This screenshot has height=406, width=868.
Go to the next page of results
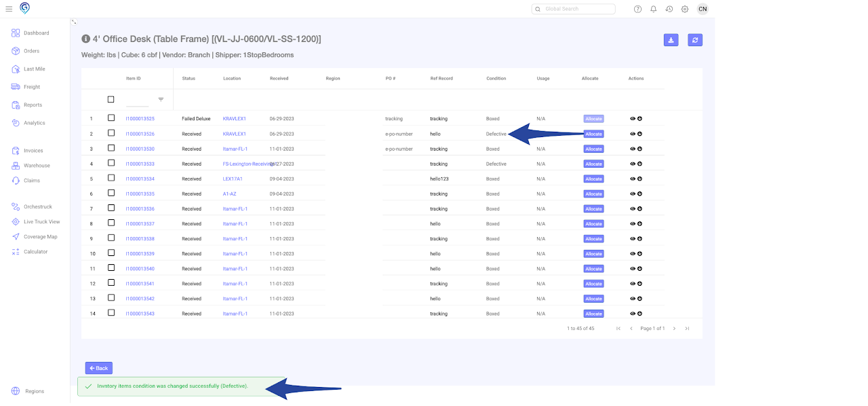[674, 329]
